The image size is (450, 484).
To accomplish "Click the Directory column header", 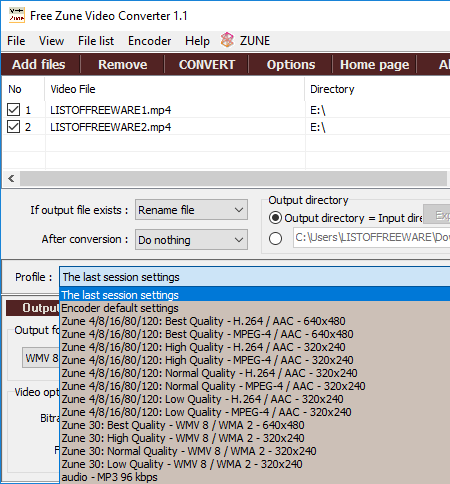I will click(x=377, y=89).
